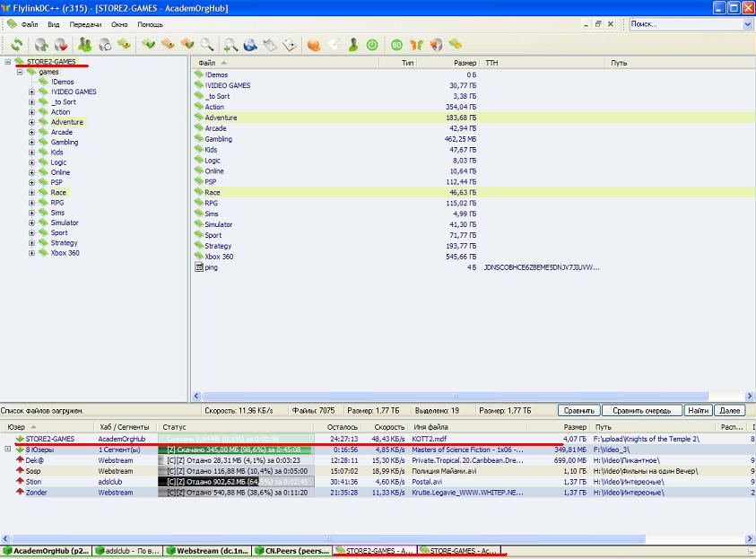Expand the Action folder in the tree
Image resolution: width=756 pixels, height=559 pixels.
(31, 112)
